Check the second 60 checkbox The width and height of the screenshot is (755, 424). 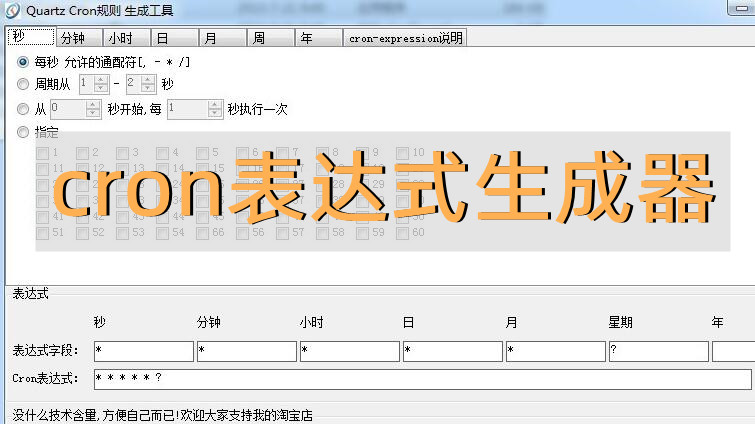403,233
